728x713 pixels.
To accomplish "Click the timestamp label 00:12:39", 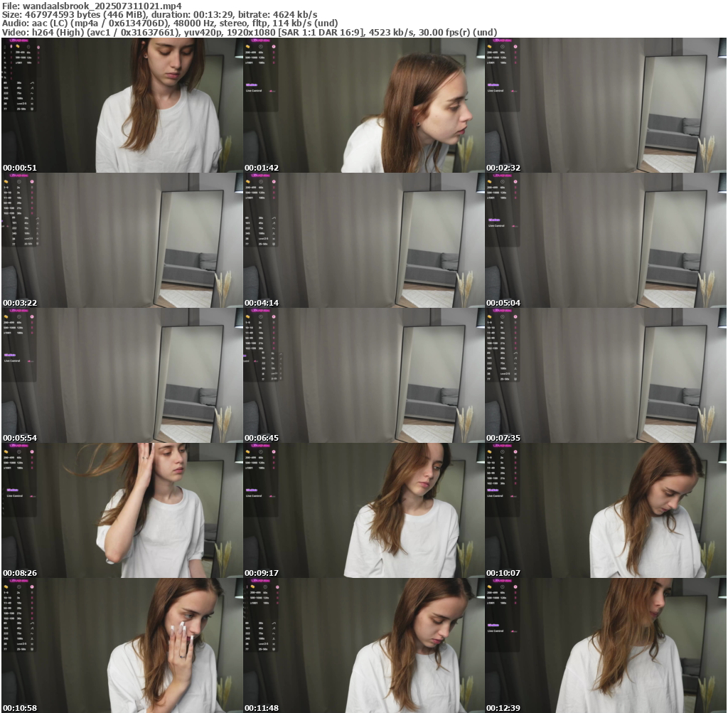I will click(x=503, y=708).
